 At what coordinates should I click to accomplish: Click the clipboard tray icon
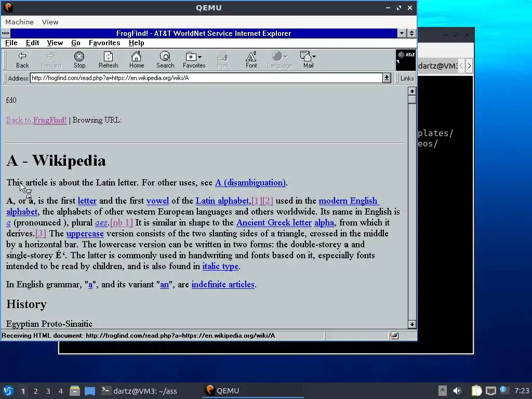tap(477, 391)
